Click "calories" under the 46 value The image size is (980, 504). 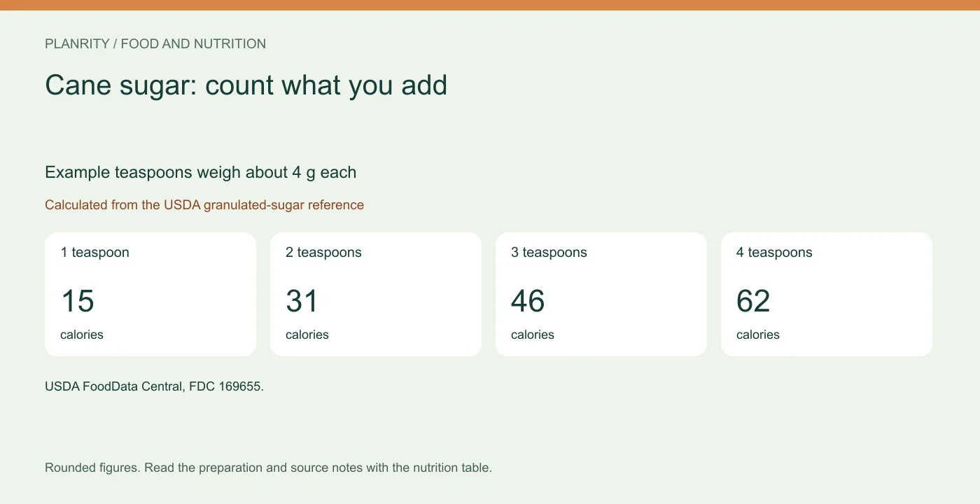(533, 335)
